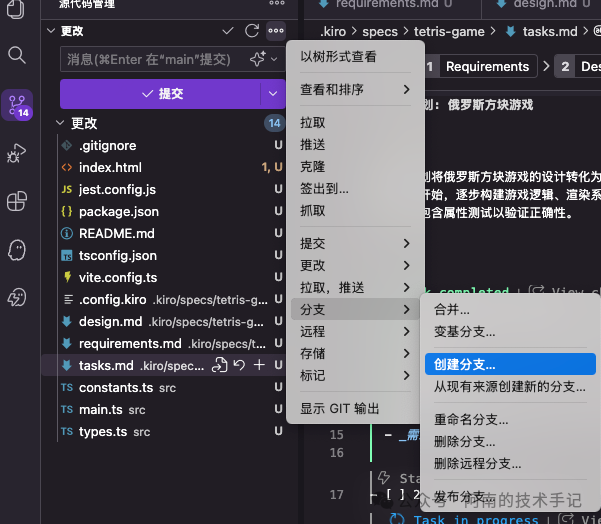This screenshot has height=524, width=601.
Task: Choose 变基分支... in branch submenu
Action: point(510,331)
